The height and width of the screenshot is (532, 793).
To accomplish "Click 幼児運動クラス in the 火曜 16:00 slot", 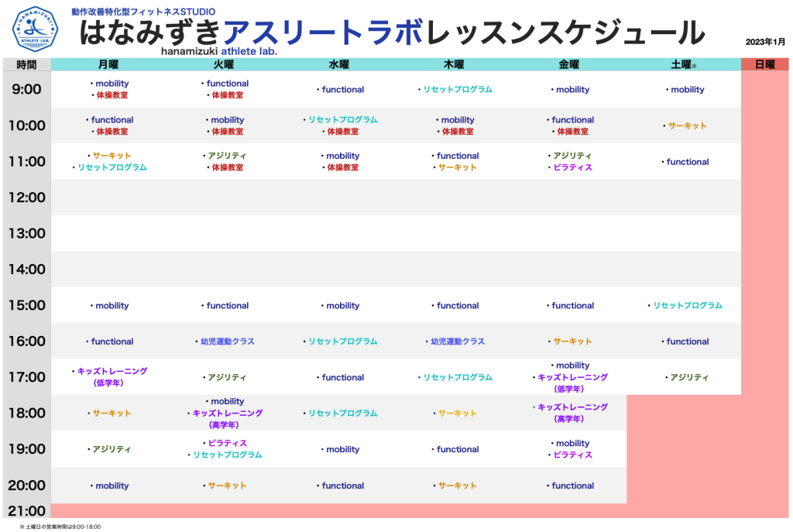I will click(228, 342).
